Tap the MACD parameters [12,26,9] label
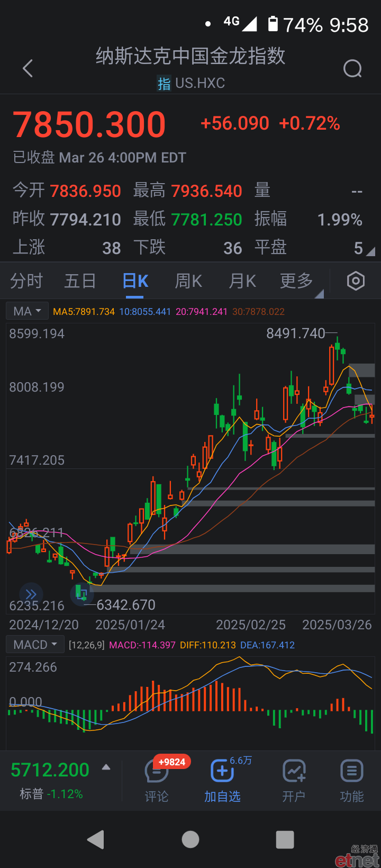Image resolution: width=381 pixels, height=868 pixels. point(87,645)
